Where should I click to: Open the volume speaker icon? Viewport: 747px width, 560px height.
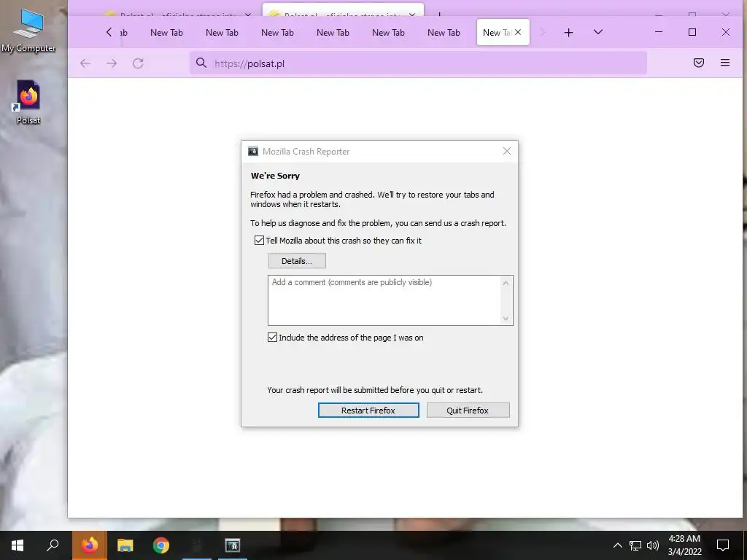(653, 545)
